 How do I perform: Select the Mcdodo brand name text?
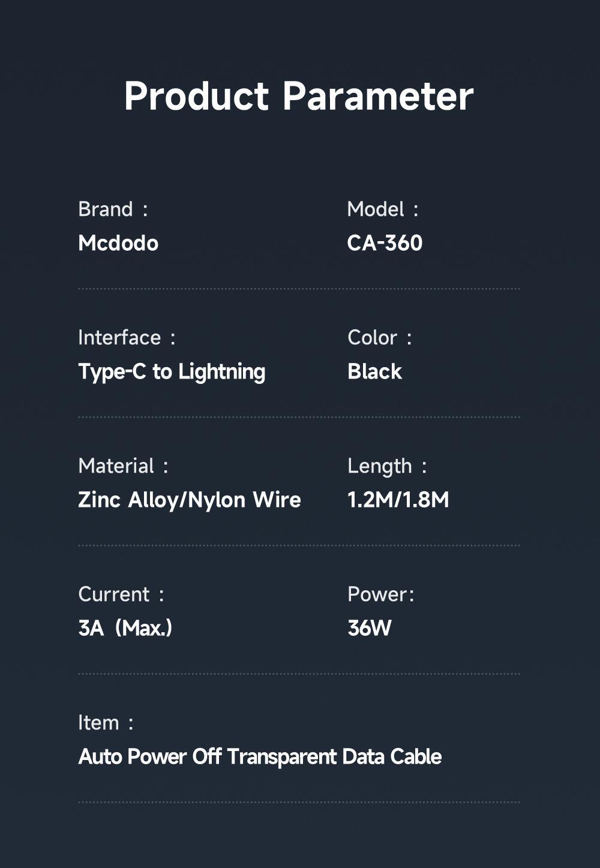coord(118,243)
